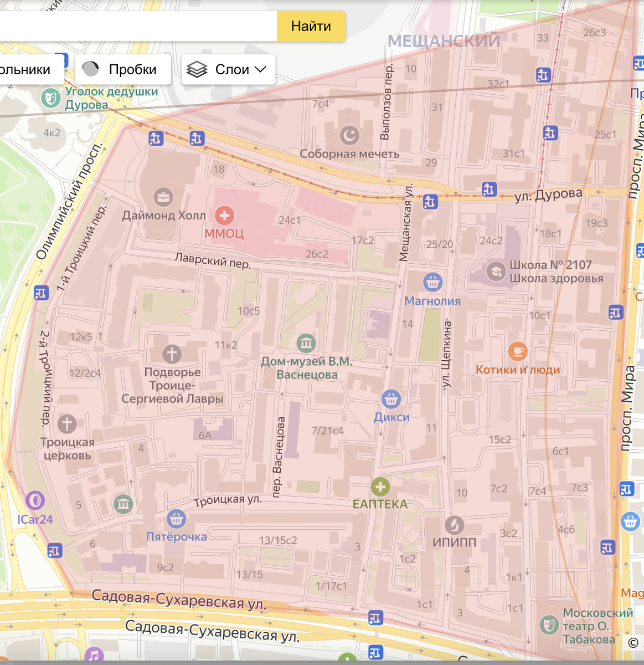The image size is (644, 665).
Task: Click the пер. Васнецова street label
Action: click(278, 457)
